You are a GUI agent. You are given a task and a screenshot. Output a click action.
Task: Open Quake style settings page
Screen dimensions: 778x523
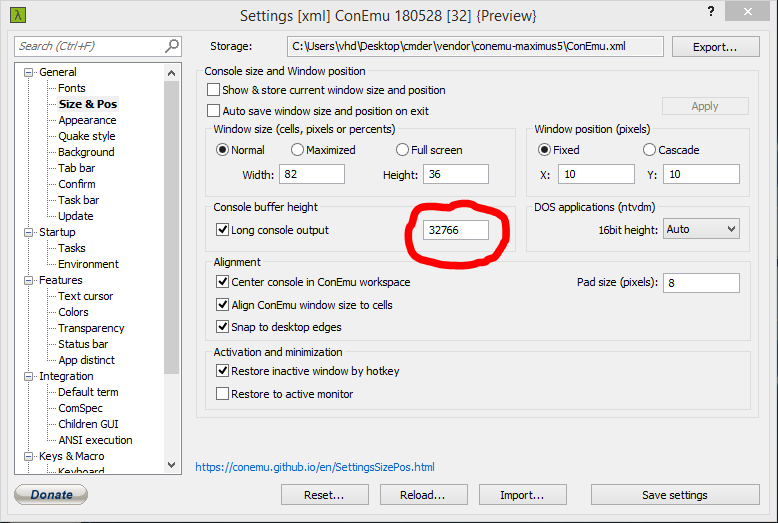click(x=87, y=136)
